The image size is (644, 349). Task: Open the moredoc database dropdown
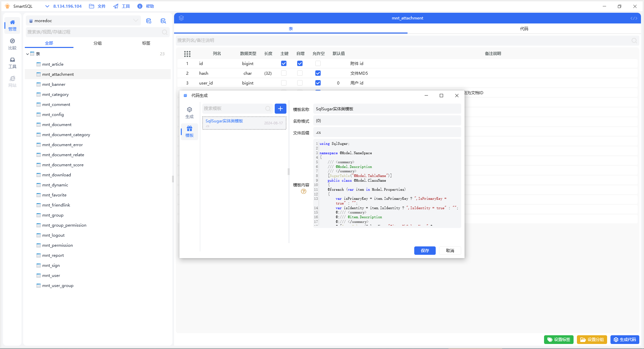tap(83, 21)
